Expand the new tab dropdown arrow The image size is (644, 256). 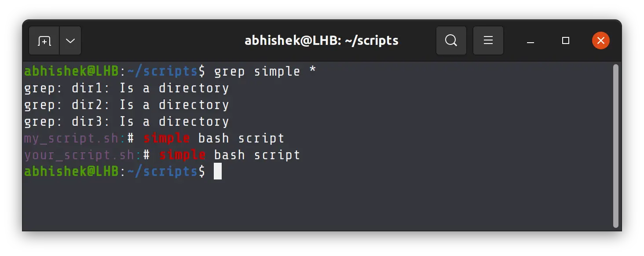[70, 41]
